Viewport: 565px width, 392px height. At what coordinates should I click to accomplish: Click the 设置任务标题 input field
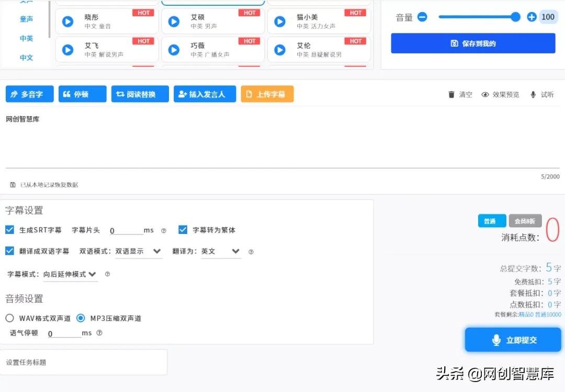(84, 362)
